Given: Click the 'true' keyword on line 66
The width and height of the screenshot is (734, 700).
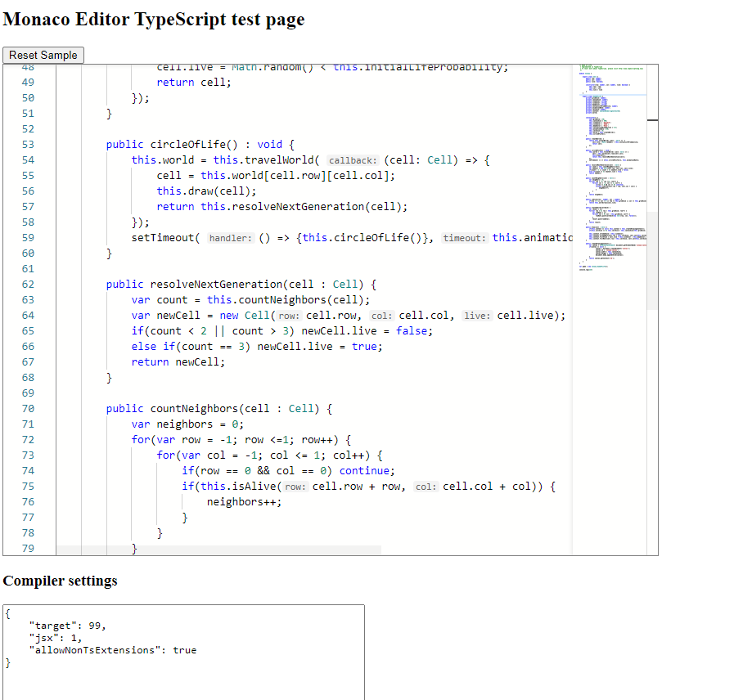Looking at the screenshot, I should pos(364,346).
